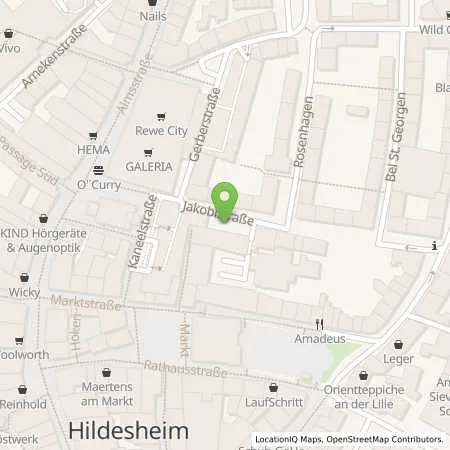This screenshot has width=450, height=450.
Task: Open the LocationIQ Maps attribution link
Action: click(x=288, y=440)
